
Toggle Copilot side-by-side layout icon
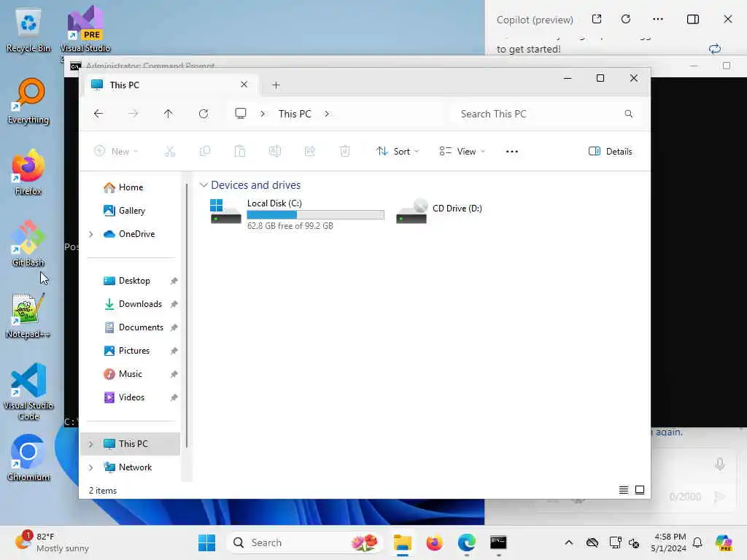[x=693, y=19]
